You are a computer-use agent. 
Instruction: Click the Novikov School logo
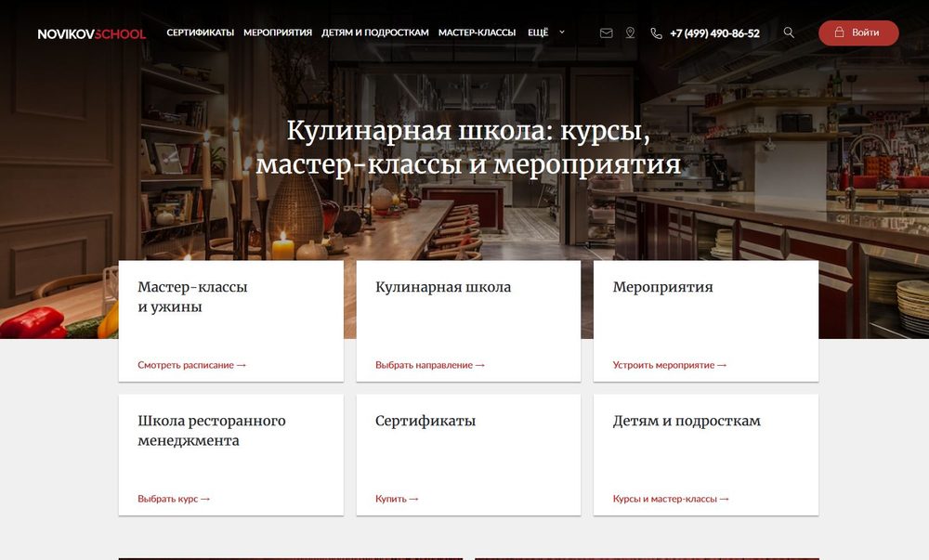pos(91,33)
